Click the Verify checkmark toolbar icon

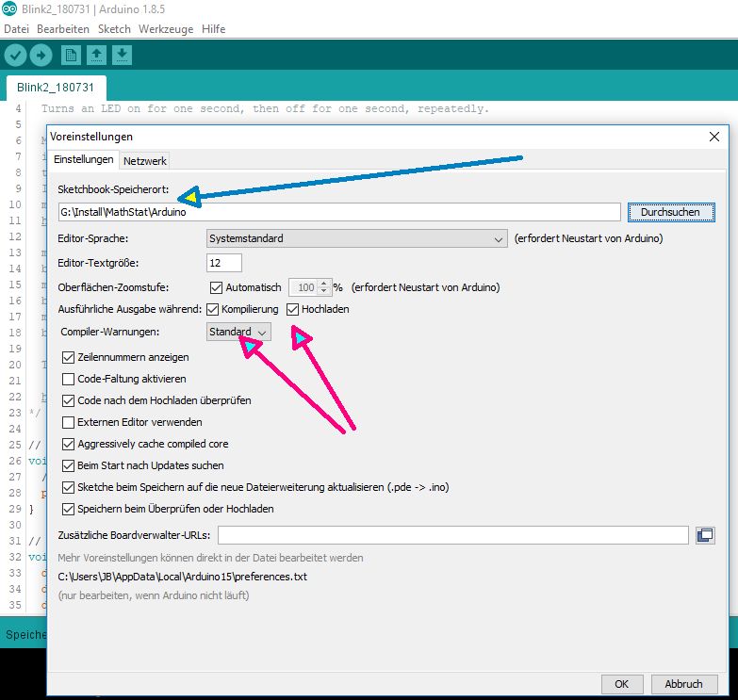tap(15, 55)
